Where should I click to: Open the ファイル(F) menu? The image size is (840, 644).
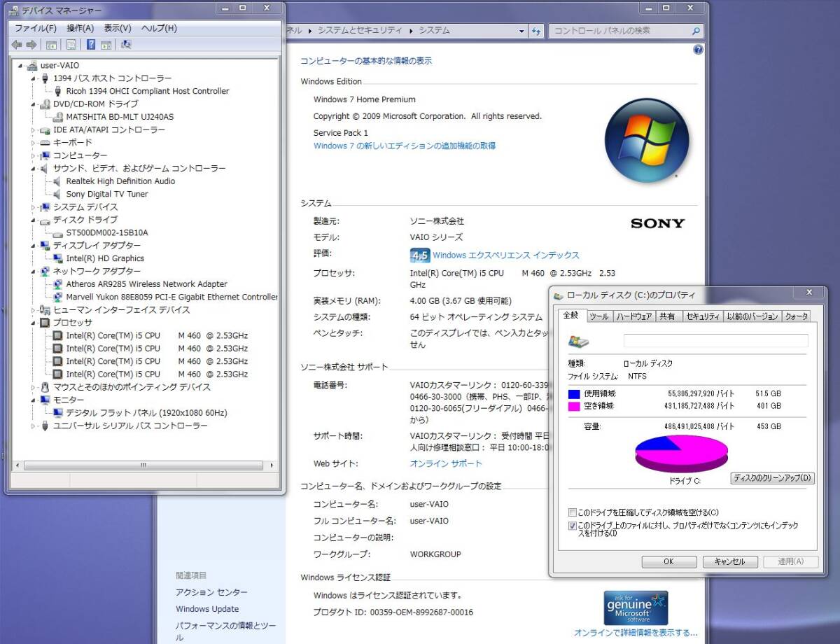click(x=36, y=28)
